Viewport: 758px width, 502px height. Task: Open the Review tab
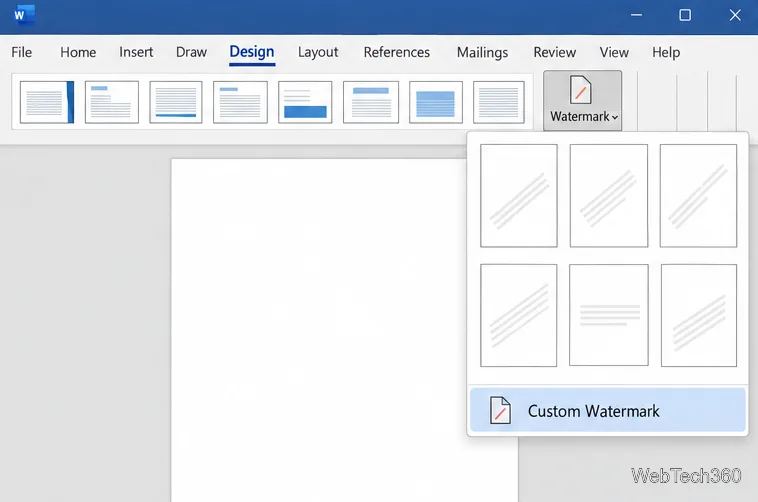[554, 52]
